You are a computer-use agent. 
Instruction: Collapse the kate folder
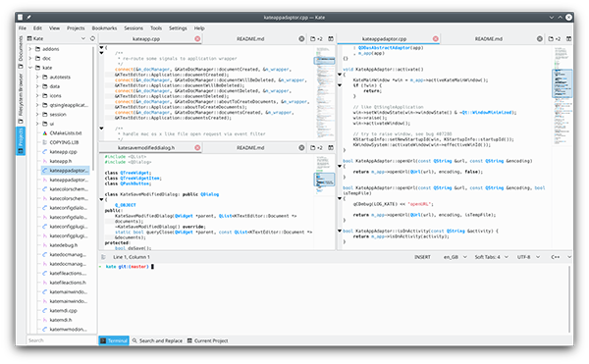click(30, 68)
